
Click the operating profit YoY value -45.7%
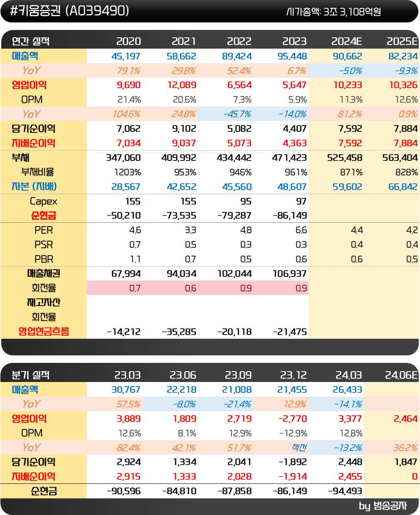[x=237, y=114]
